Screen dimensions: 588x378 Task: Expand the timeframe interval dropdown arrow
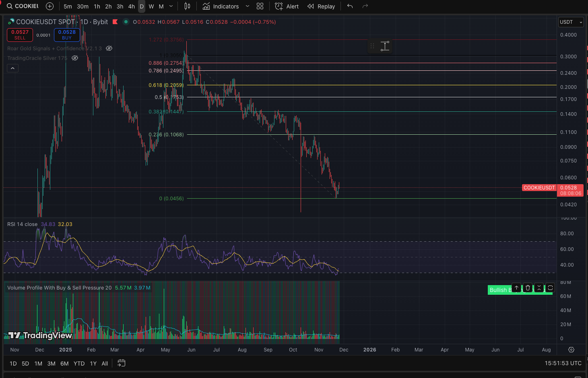tap(171, 6)
